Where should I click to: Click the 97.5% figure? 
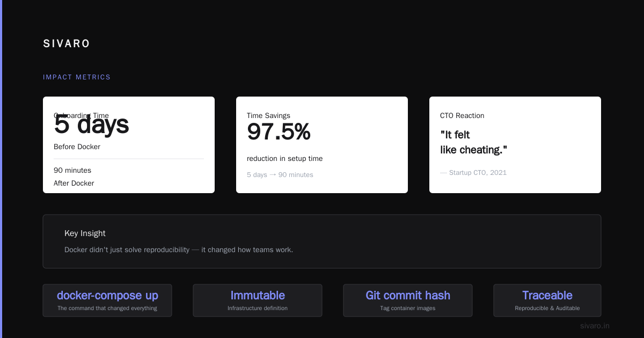[x=279, y=132]
